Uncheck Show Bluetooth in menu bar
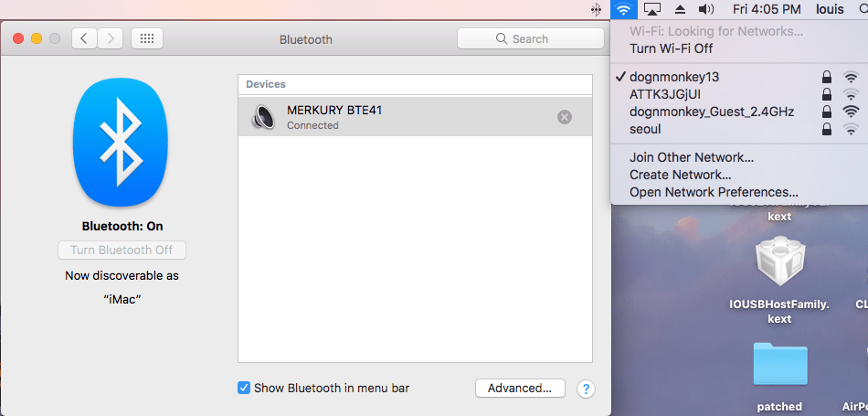The height and width of the screenshot is (416, 868). coord(244,388)
